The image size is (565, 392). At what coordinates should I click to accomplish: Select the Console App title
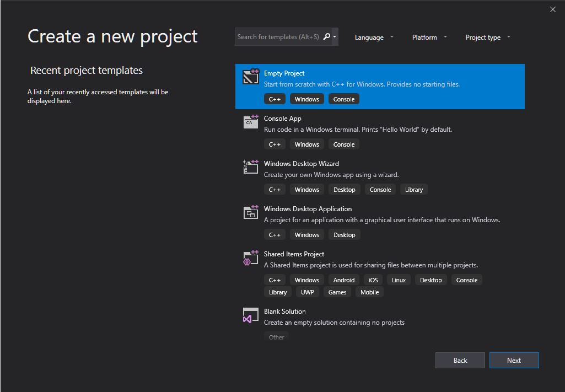pyautogui.click(x=282, y=118)
